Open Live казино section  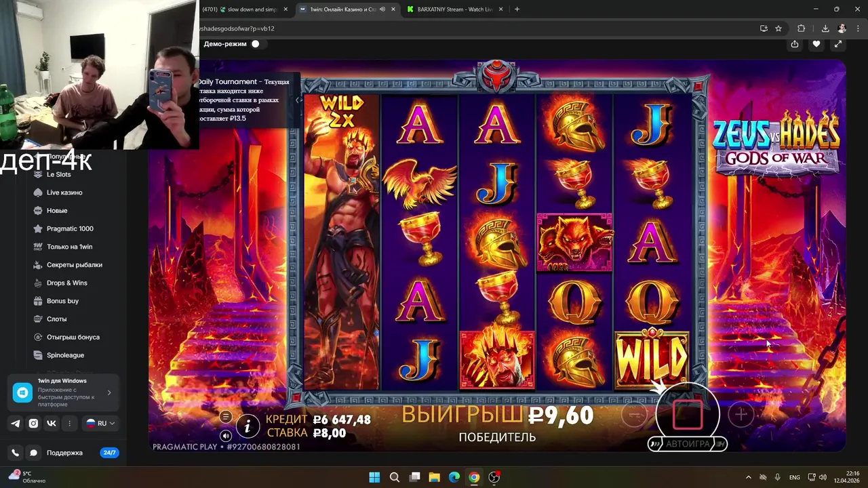tap(64, 192)
